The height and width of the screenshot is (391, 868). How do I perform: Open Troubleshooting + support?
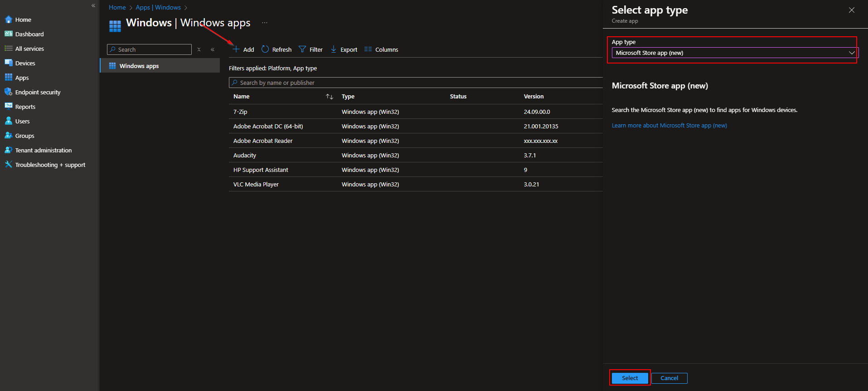coord(50,165)
